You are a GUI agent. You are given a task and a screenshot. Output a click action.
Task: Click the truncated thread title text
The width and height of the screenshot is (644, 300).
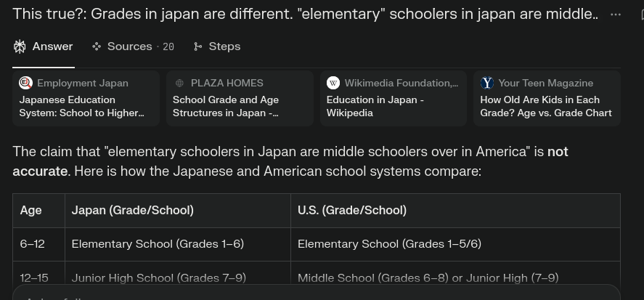point(305,14)
